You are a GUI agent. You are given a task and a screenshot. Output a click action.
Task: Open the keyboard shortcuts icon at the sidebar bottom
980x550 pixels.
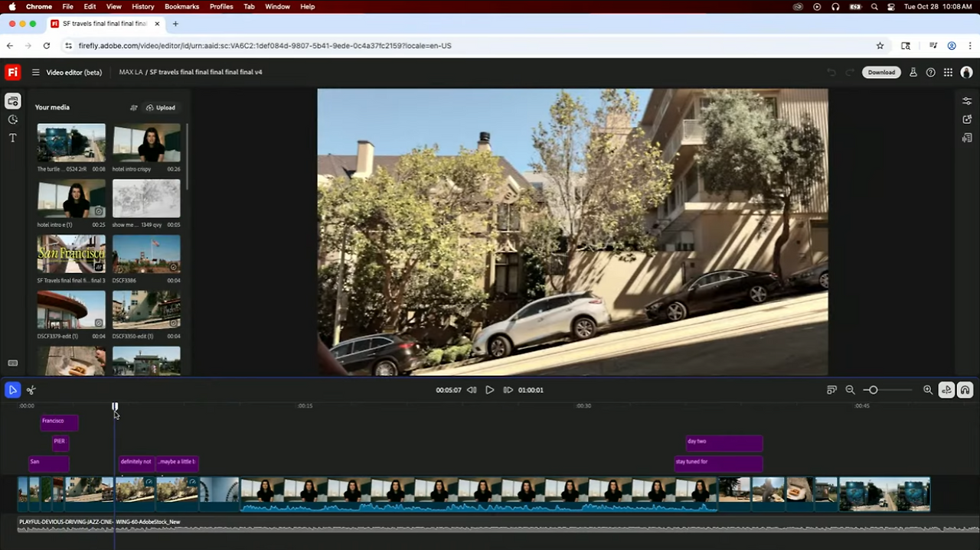coord(12,363)
